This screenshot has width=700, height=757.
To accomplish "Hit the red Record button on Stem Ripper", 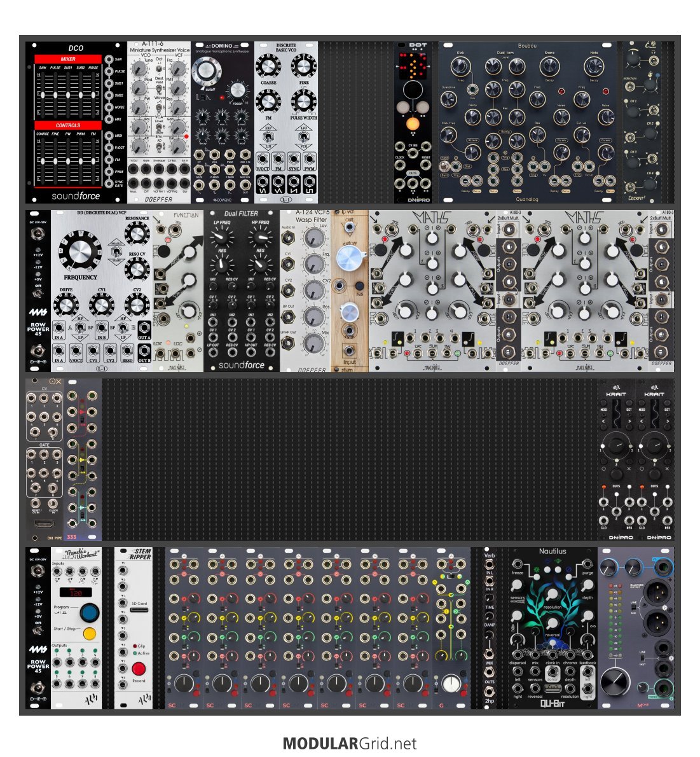I will pyautogui.click(x=138, y=669).
